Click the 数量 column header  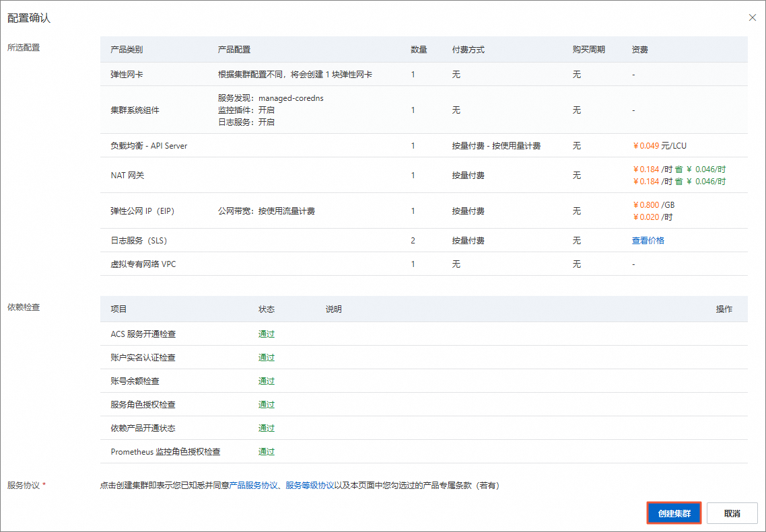tap(419, 49)
